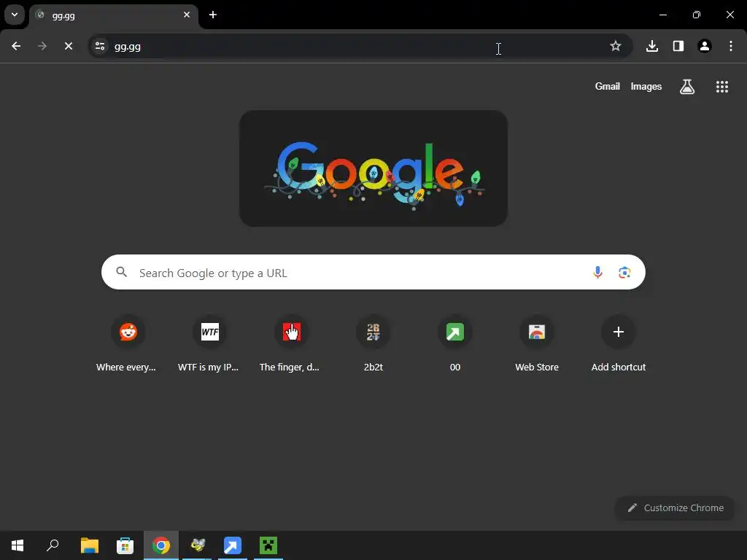
Task: Focus the 'Search Google or type a URL' box
Action: [x=373, y=273]
